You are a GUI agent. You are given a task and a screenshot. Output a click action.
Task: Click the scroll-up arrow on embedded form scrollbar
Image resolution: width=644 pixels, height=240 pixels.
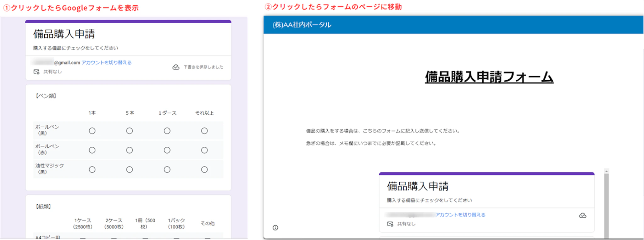pyautogui.click(x=606, y=171)
